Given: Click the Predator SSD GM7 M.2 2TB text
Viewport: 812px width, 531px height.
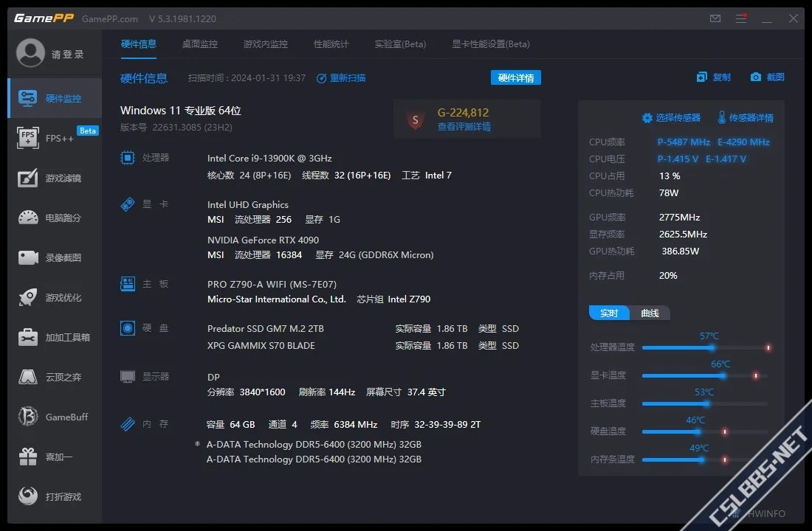Looking at the screenshot, I should pos(266,329).
